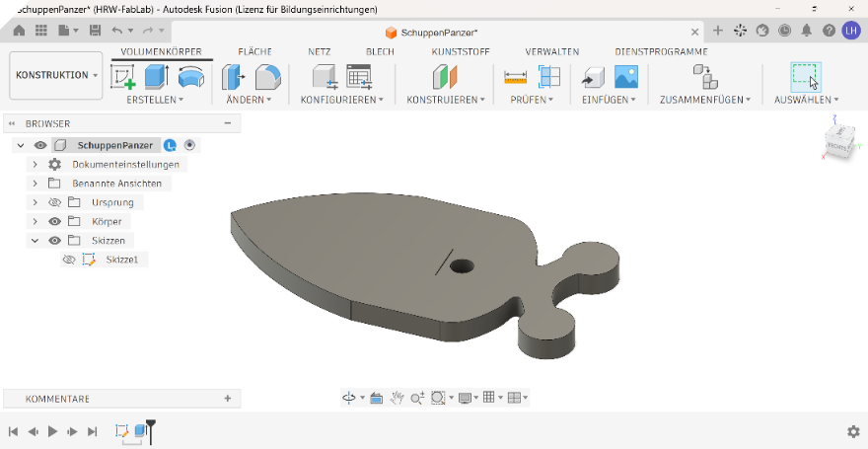Screen dimensions: 868x449
Task: Select the Pan hand tool
Action: pos(397,398)
